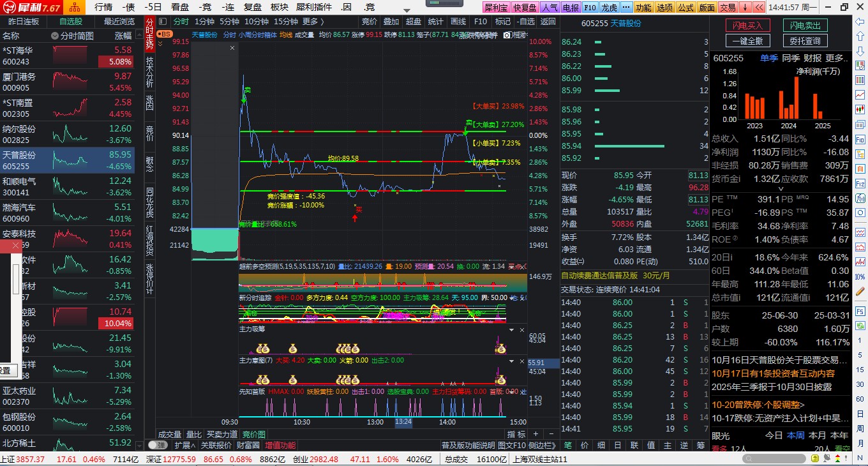868x466 pixels.
Task: Click the 闪电卖出 button
Action: pos(805,26)
